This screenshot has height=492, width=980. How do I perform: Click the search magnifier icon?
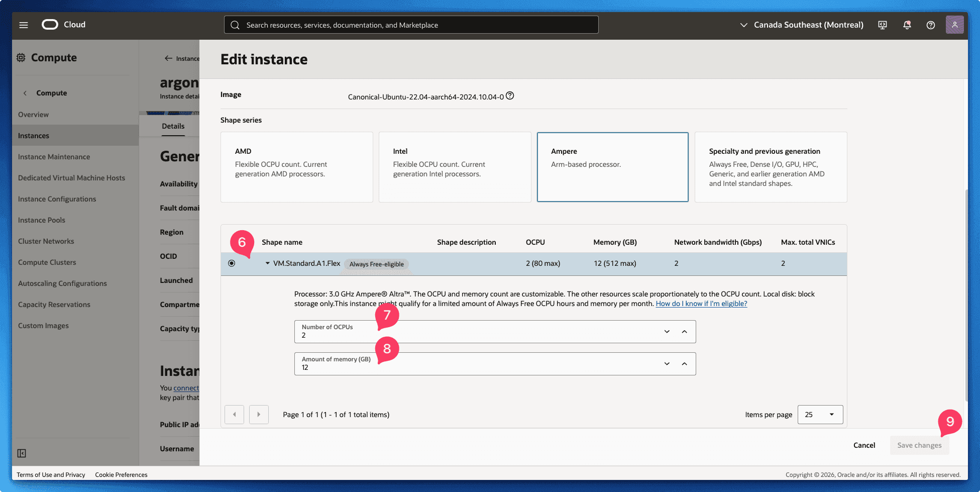pos(235,25)
